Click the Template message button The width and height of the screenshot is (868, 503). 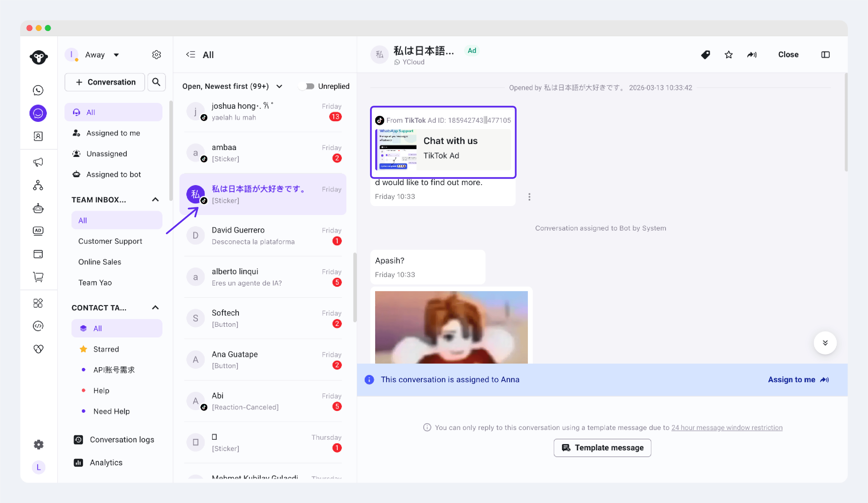(x=602, y=448)
